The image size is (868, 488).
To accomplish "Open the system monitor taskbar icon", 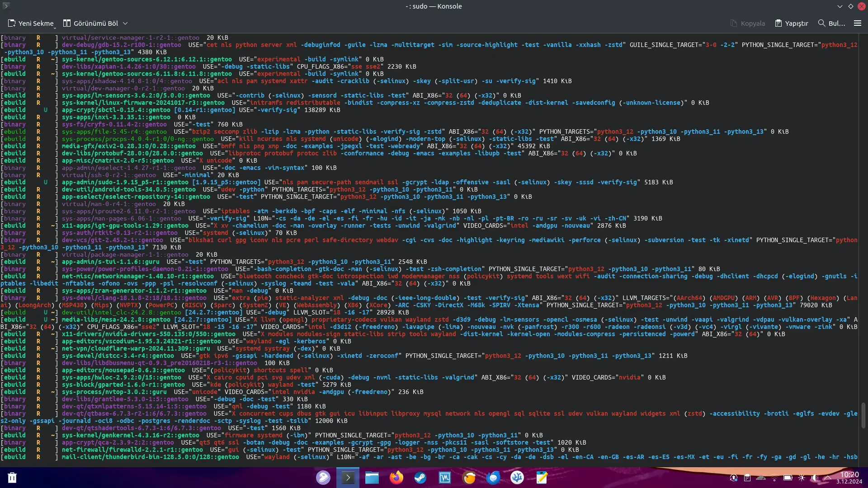I will click(445, 478).
